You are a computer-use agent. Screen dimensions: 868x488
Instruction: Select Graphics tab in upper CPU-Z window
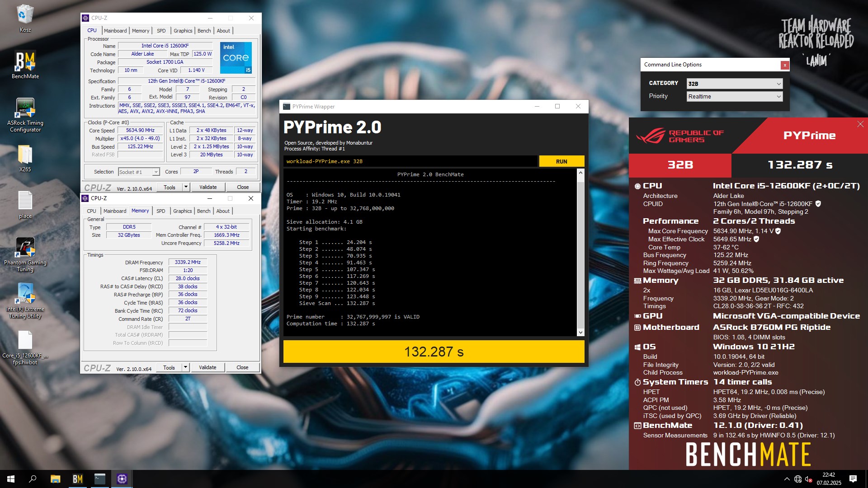183,31
